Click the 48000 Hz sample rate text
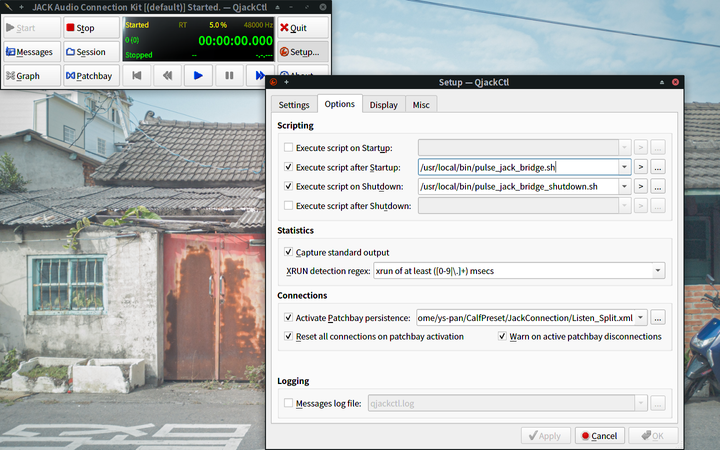This screenshot has height=450, width=720. tap(258, 25)
